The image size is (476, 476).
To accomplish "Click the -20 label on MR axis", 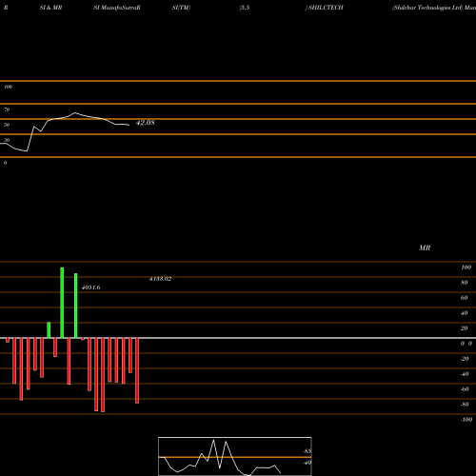I will pos(465,359).
